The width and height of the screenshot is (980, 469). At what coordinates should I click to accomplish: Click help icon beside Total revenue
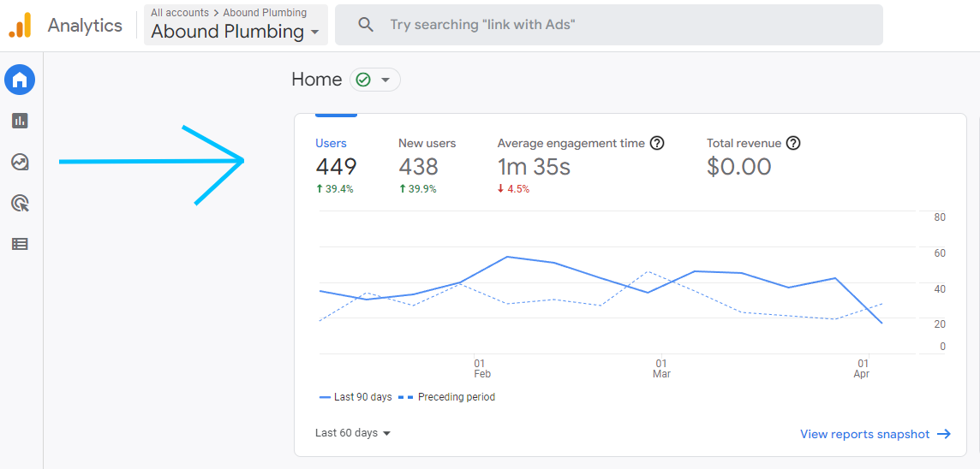(794, 143)
